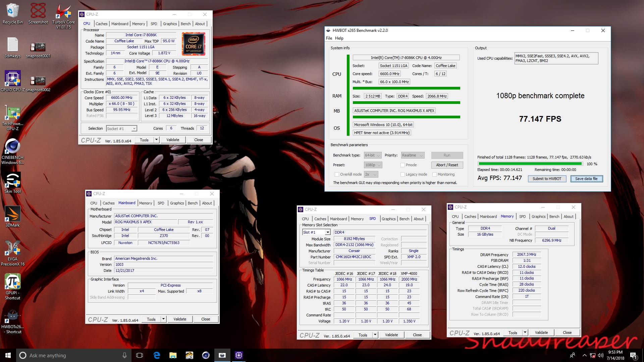Click Tools button in Memory tab CPU-Z window
Viewport: 644px width, 362px height.
[x=513, y=333]
